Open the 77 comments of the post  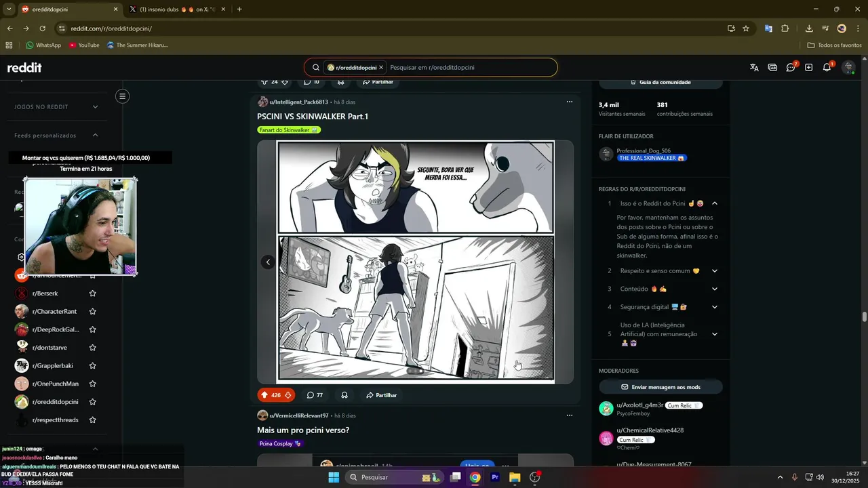click(x=315, y=395)
